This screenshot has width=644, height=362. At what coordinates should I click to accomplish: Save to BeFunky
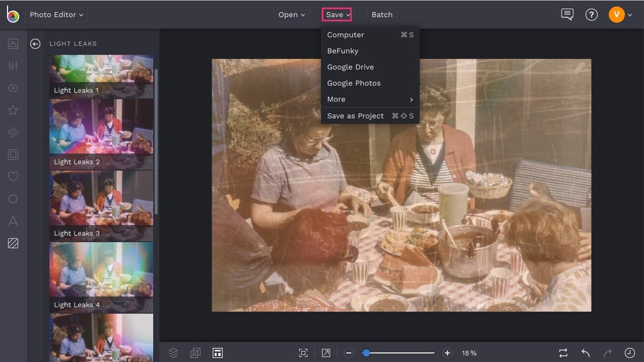tap(370, 51)
